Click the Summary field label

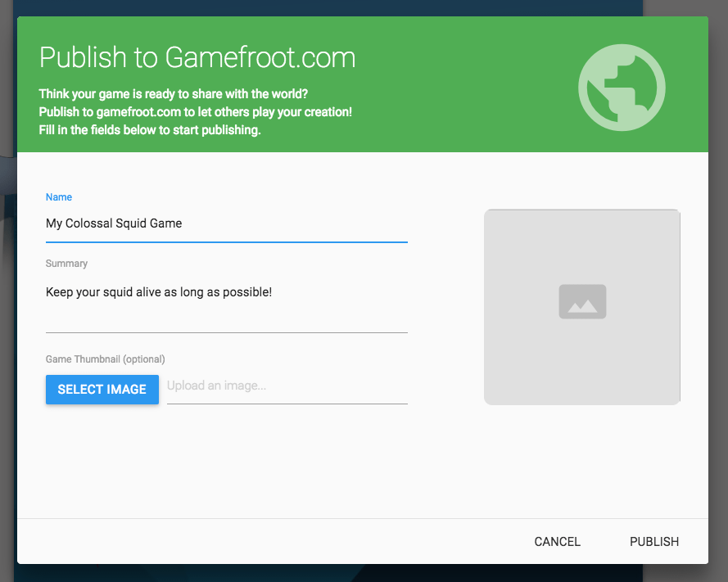[66, 264]
